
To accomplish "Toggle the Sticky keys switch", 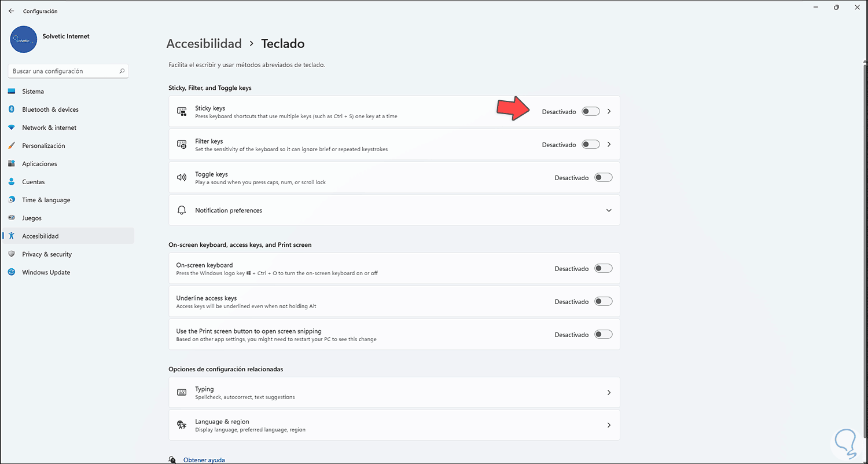I will pos(590,111).
